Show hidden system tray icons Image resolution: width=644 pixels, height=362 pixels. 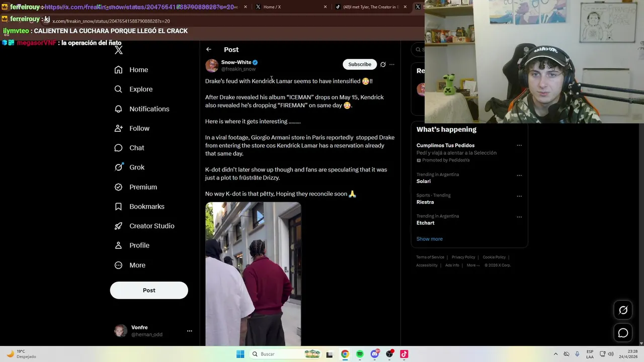point(555,354)
